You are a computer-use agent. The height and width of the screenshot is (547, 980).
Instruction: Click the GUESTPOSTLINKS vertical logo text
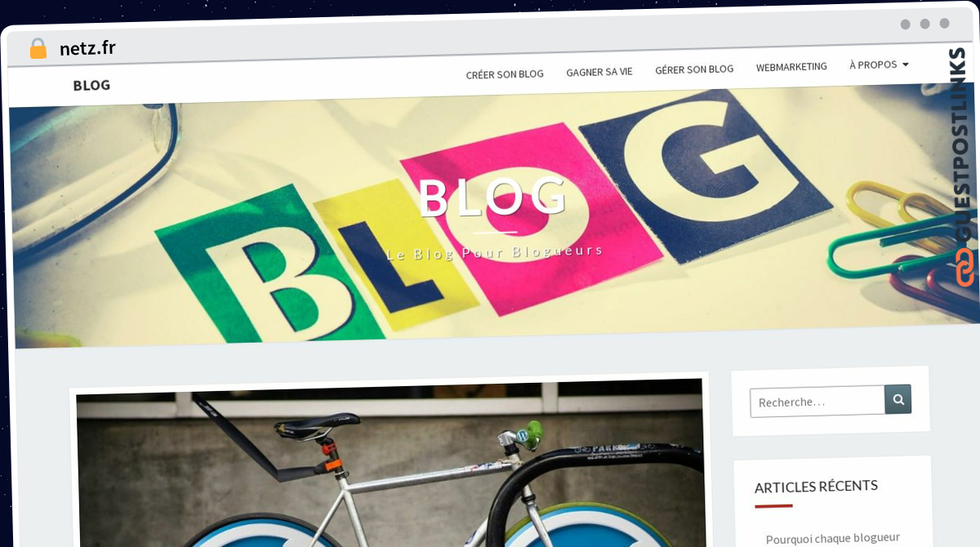pos(960,144)
